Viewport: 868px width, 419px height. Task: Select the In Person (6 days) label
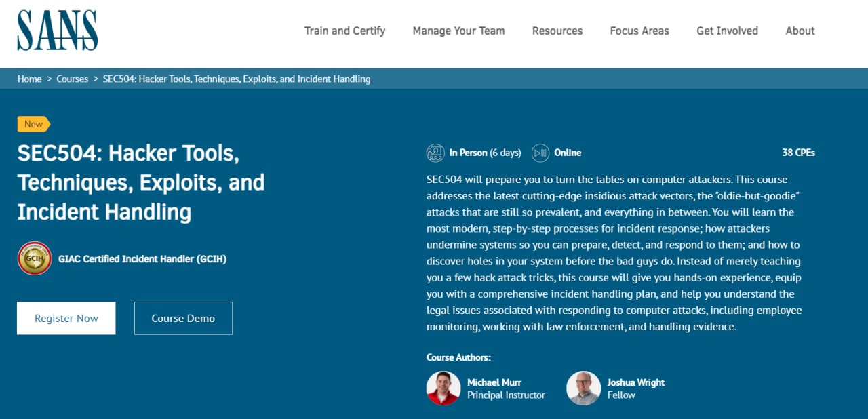coord(485,153)
